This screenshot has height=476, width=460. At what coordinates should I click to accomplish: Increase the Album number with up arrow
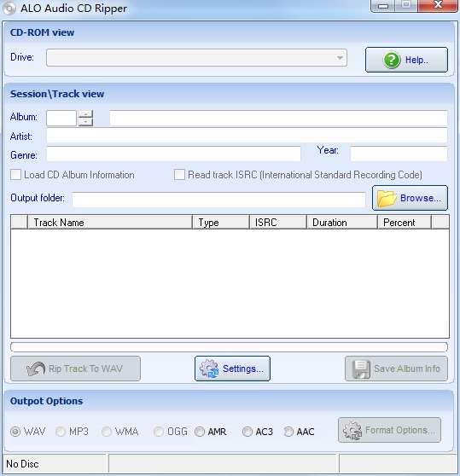click(85, 114)
